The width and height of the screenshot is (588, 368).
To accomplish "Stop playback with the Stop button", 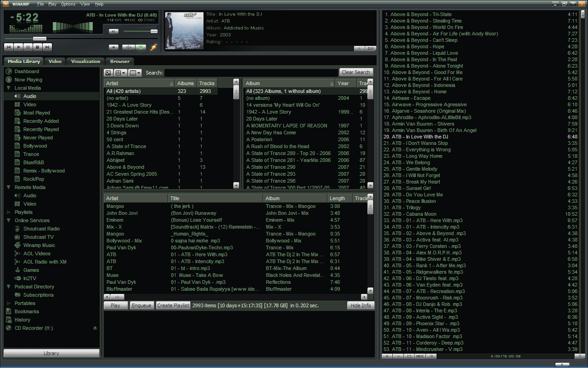I will coord(37,47).
